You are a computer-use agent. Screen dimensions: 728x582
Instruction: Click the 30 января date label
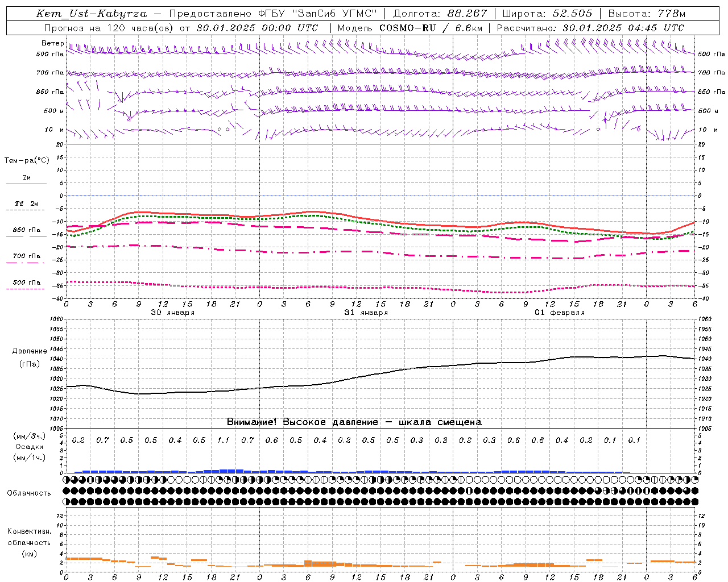click(172, 313)
